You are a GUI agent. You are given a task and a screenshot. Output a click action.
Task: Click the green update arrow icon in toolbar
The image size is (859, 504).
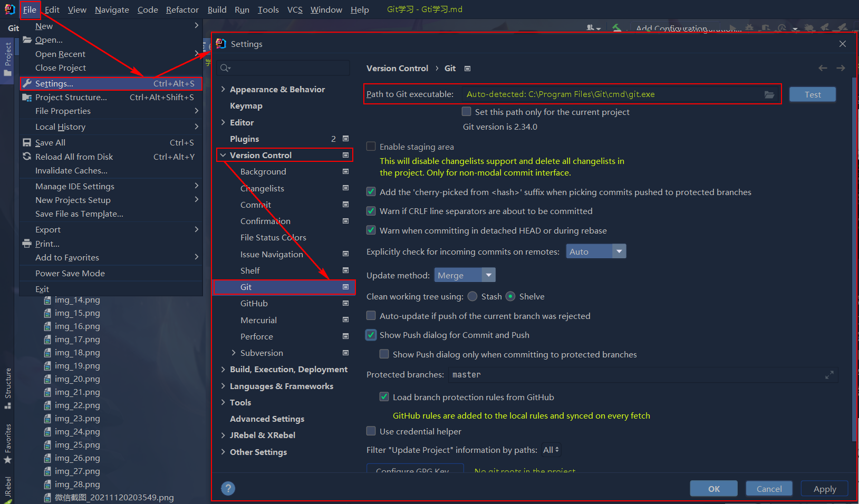click(x=616, y=28)
